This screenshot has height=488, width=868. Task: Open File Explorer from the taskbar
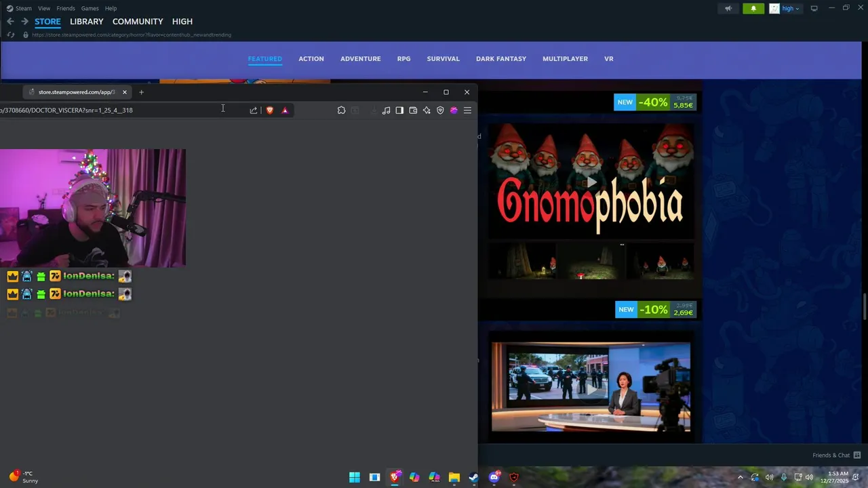coord(454,477)
